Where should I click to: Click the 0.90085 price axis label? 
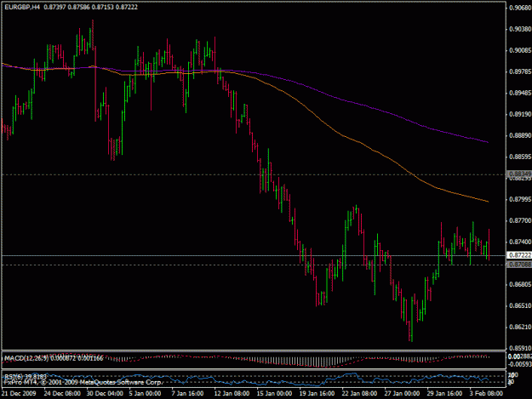coord(520,50)
